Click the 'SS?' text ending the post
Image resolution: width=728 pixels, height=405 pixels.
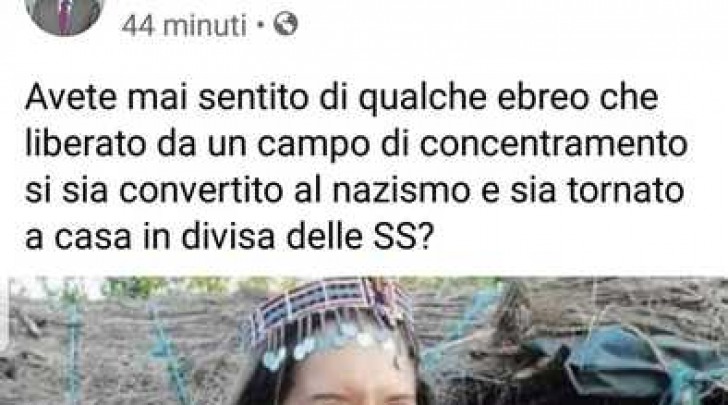403,237
